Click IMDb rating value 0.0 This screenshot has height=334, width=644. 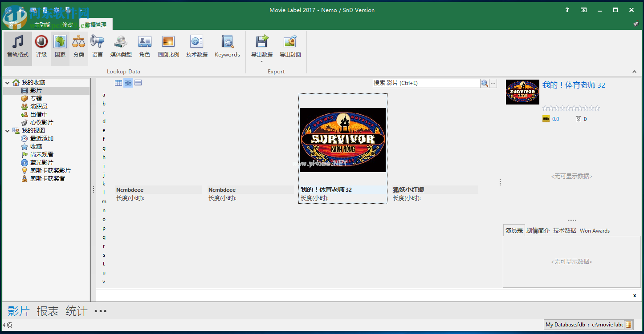click(x=555, y=119)
